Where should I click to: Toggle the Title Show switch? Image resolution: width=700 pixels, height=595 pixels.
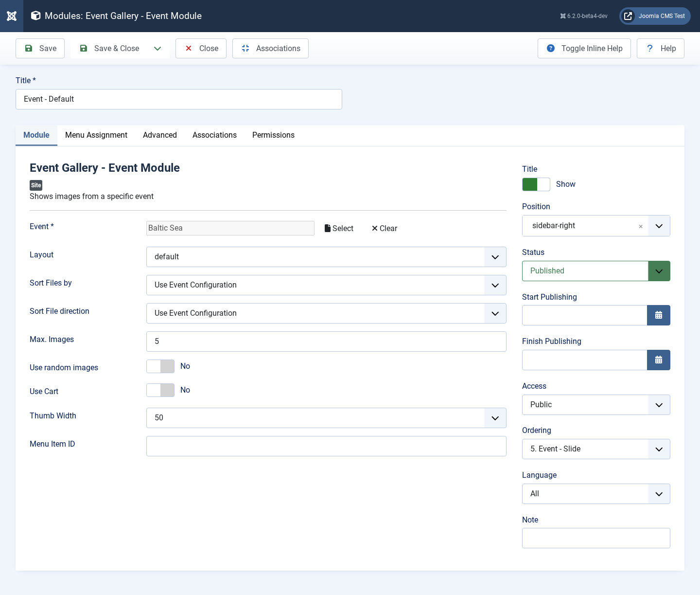click(x=536, y=184)
